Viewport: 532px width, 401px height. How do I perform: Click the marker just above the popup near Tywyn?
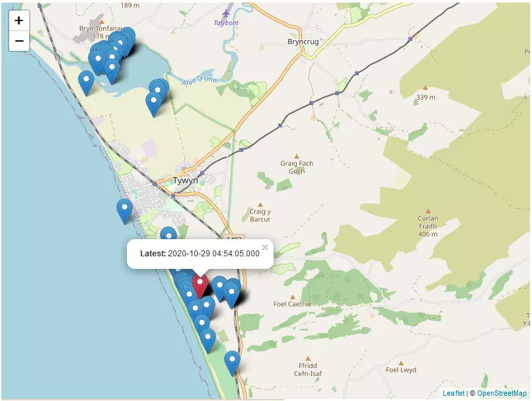pos(169,234)
